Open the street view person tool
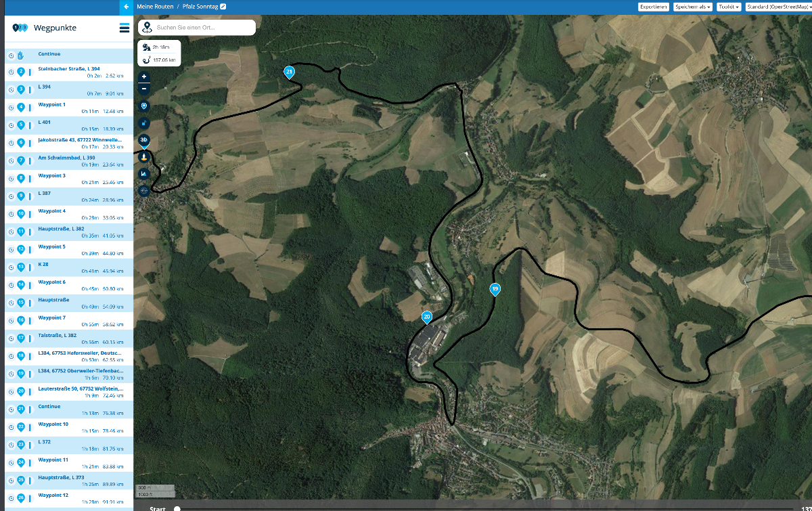Viewport: 812px width, 511px height. (x=143, y=157)
